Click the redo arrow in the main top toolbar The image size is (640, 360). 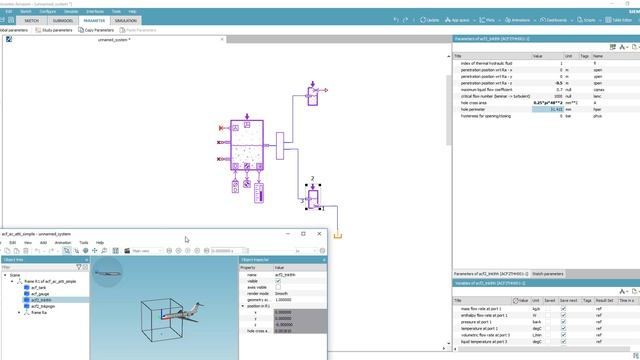click(405, 20)
